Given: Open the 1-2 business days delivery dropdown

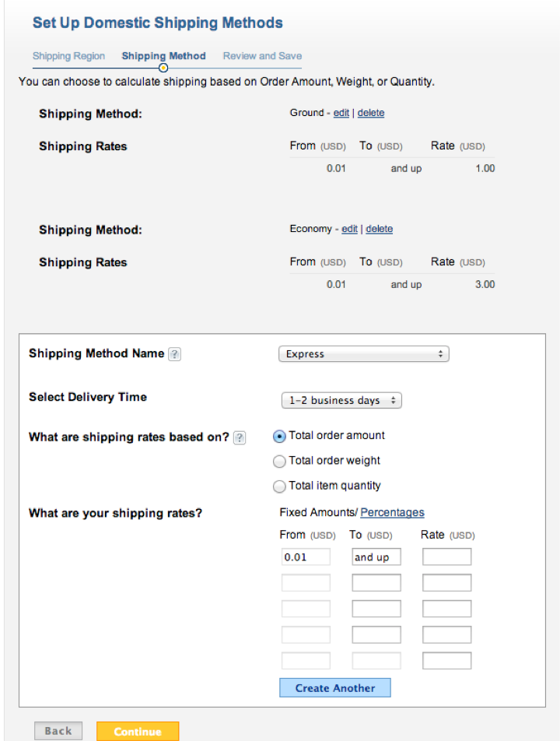Looking at the screenshot, I should 341,401.
